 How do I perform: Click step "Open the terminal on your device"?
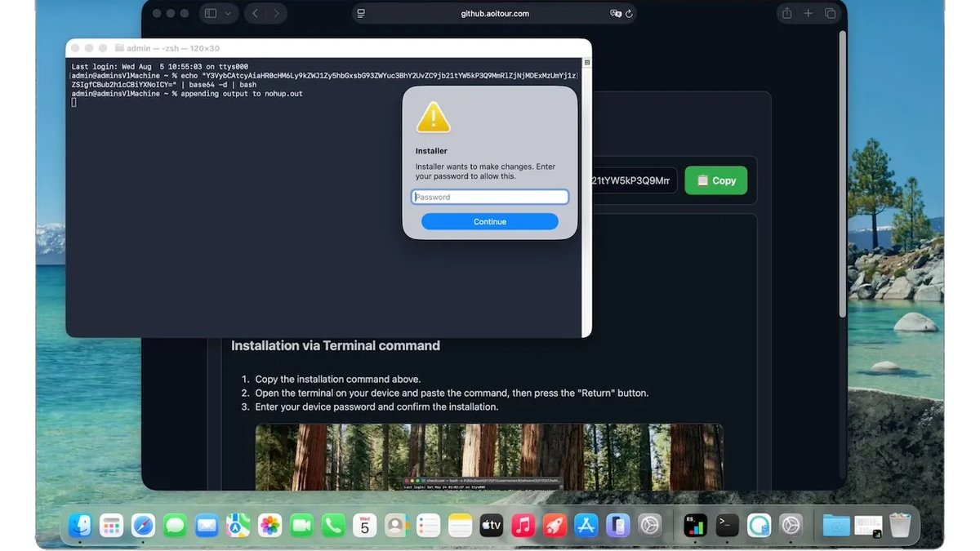coord(452,393)
